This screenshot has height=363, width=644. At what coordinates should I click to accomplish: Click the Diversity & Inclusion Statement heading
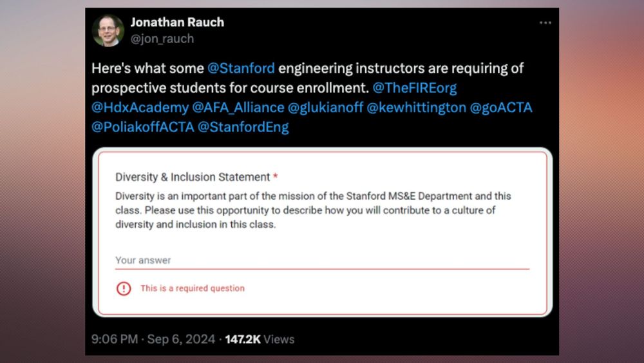pos(193,177)
